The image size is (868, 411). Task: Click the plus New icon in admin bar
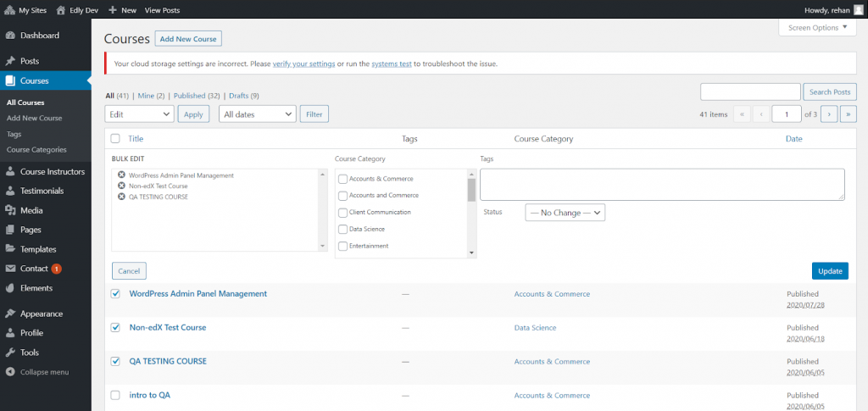113,10
